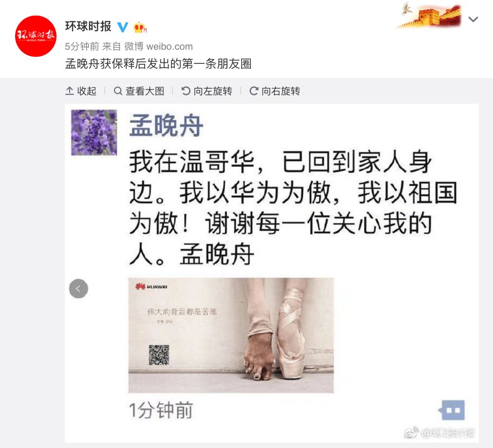Rotate the image right with 向右旋转

(275, 91)
